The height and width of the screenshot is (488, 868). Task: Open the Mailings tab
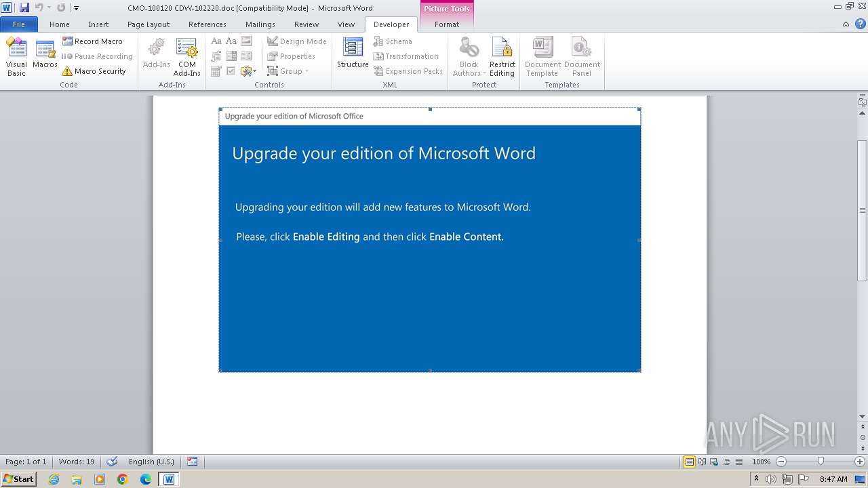tap(260, 24)
